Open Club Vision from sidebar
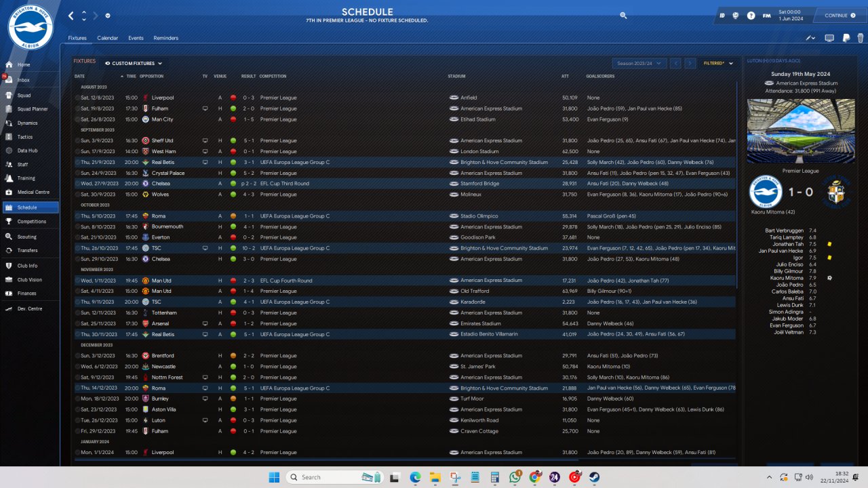This screenshot has height=488, width=868. click(x=31, y=280)
